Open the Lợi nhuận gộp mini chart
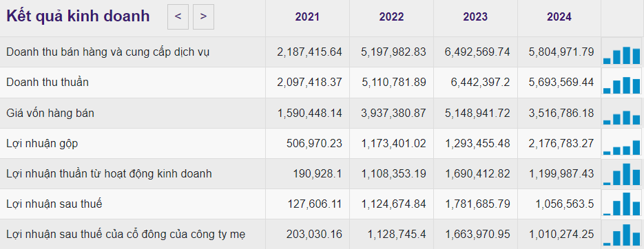The image size is (644, 249). 621,143
